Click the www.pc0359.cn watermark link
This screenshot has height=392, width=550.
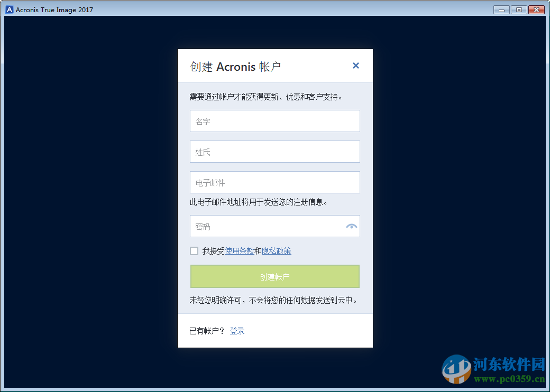[x=509, y=379]
